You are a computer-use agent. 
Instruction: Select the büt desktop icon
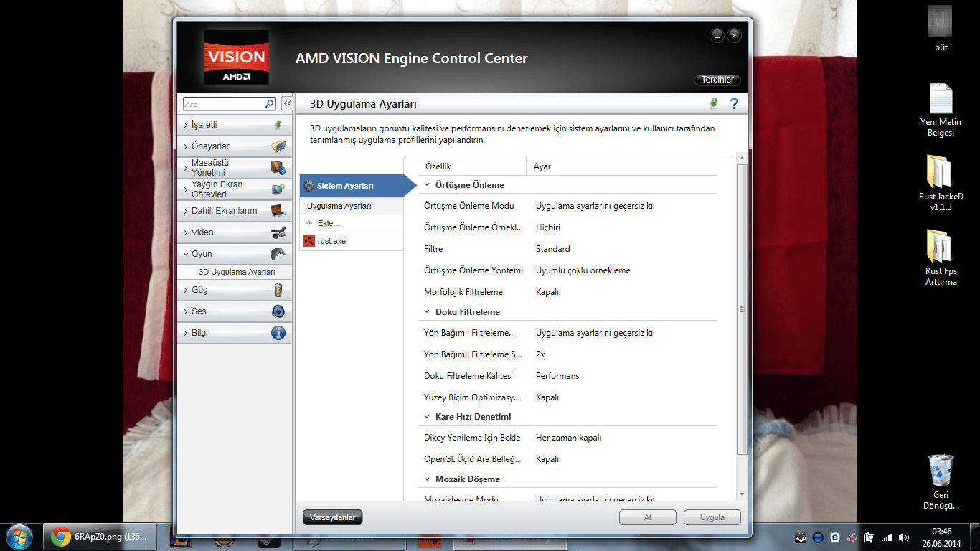pos(941,29)
